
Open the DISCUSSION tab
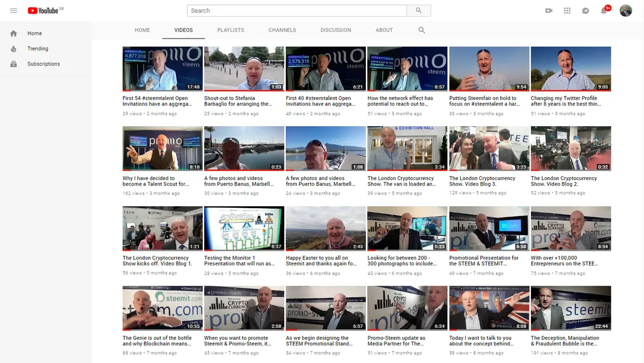pos(336,30)
